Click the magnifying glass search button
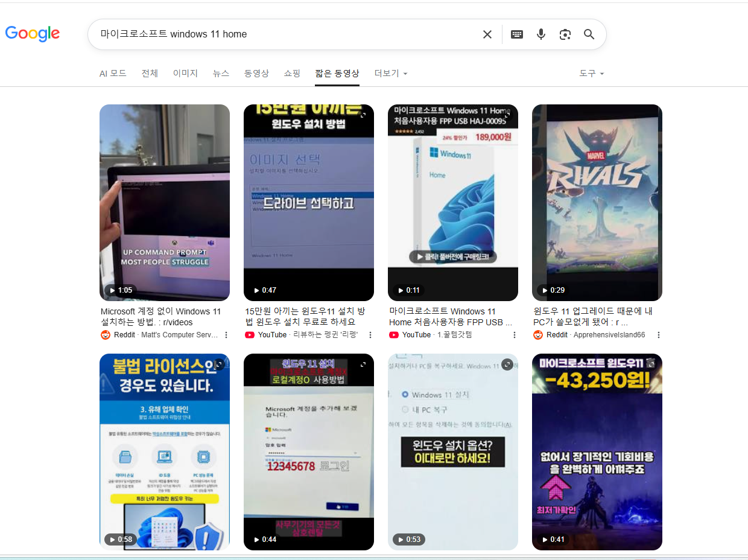The width and height of the screenshot is (748, 560). [589, 34]
